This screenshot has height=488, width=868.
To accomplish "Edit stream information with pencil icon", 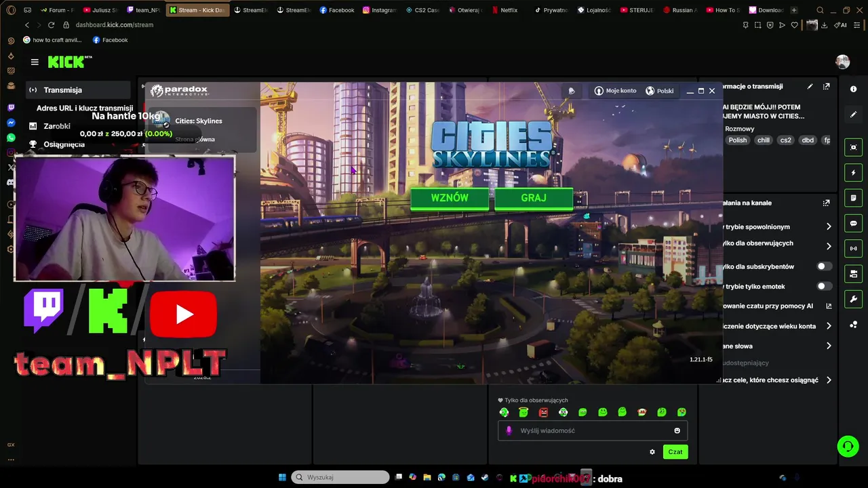I will [x=810, y=86].
